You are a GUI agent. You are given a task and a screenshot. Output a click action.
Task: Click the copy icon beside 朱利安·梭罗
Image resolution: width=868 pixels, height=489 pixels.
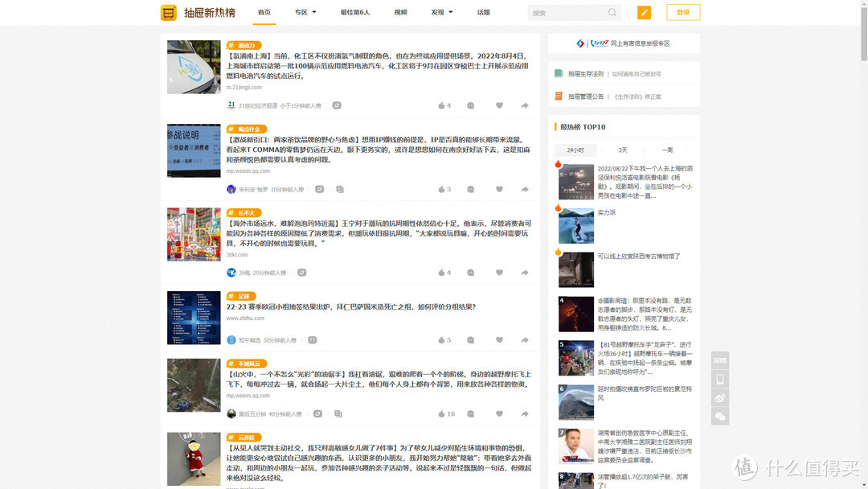pos(340,189)
